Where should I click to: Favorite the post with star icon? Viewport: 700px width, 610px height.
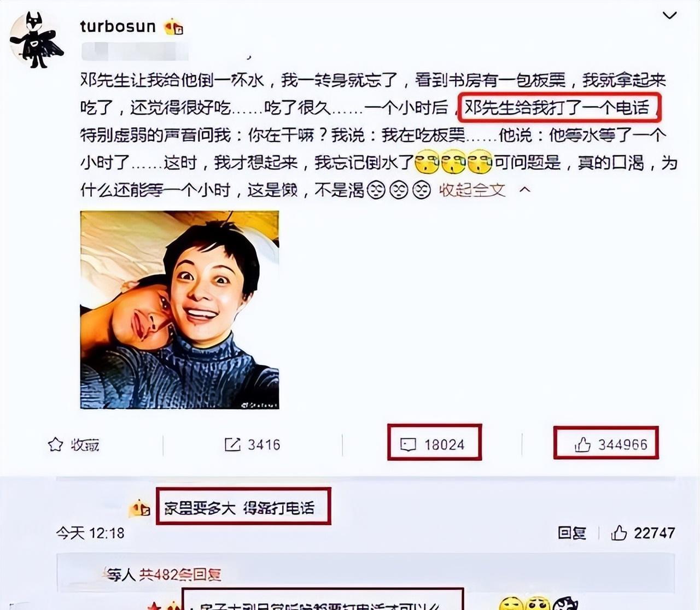click(55, 444)
